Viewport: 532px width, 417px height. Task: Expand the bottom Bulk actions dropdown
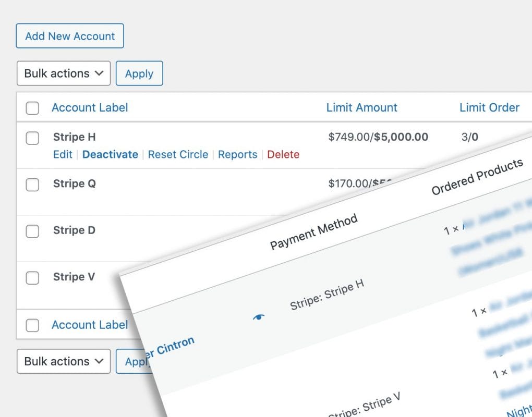point(64,361)
